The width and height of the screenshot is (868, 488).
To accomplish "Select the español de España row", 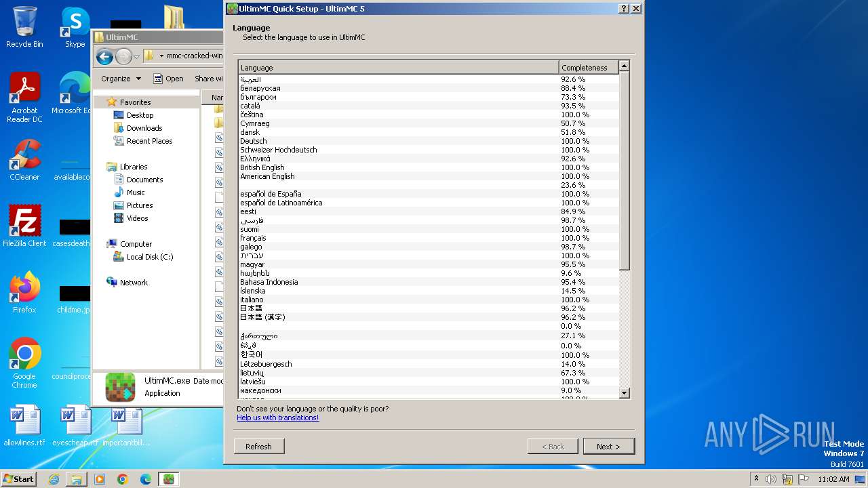I will (429, 194).
